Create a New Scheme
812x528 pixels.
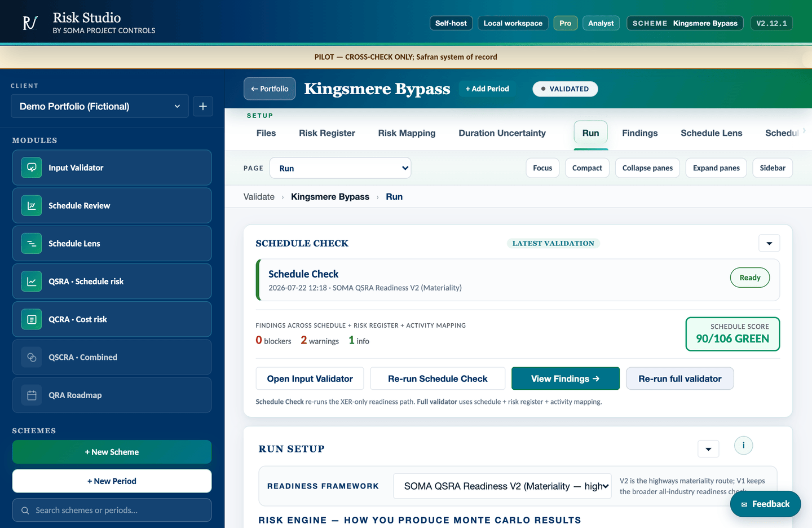click(112, 452)
